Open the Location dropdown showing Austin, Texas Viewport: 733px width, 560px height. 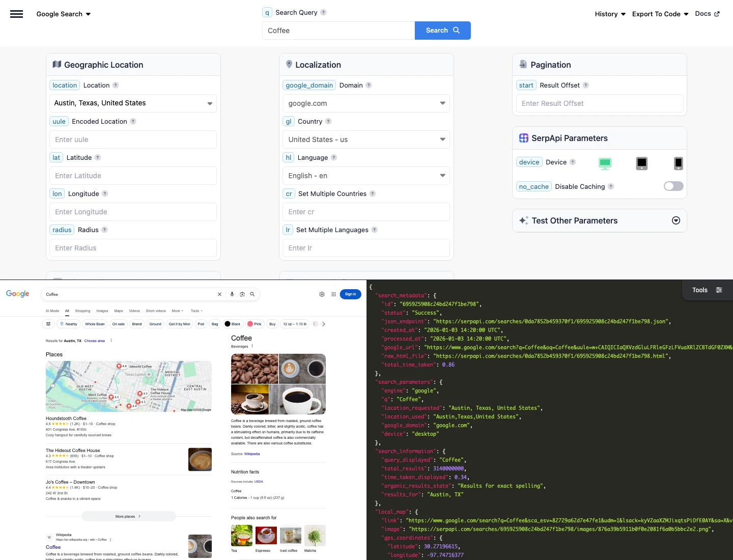133,103
